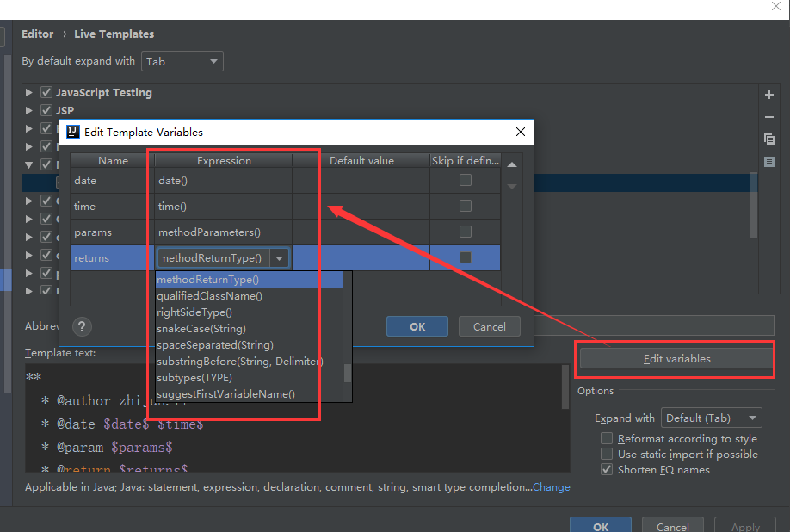Select subtypes(TYPE) from the expression list
This screenshot has width=790, height=532.
[250, 378]
